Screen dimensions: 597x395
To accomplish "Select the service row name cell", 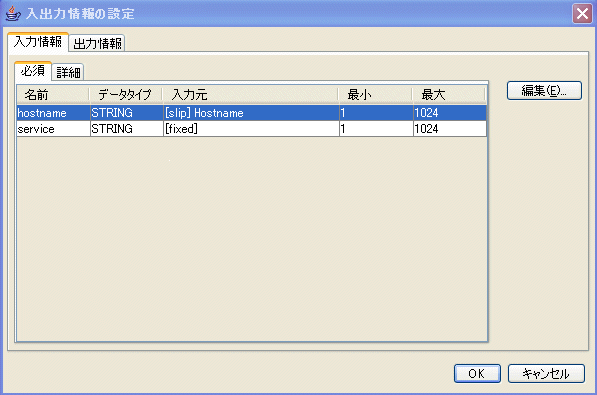I will (x=53, y=129).
